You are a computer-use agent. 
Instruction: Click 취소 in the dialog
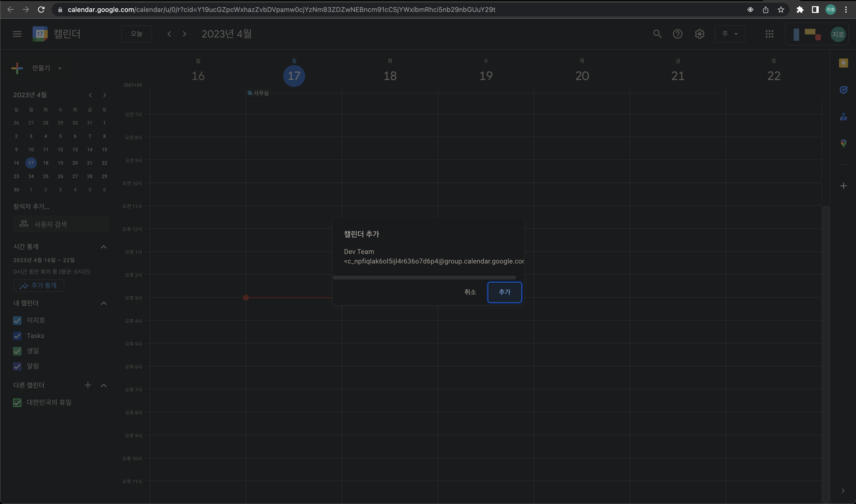click(x=470, y=292)
